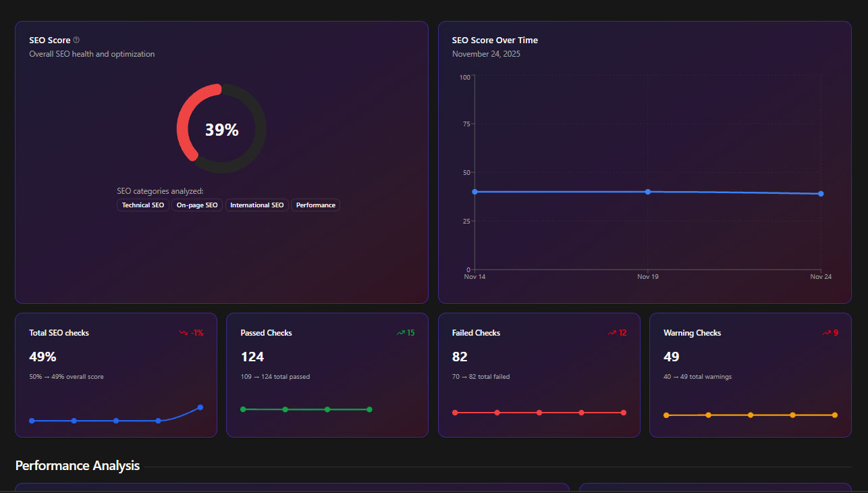Click the 'Nov 19' axis label
The height and width of the screenshot is (493, 868).
648,276
